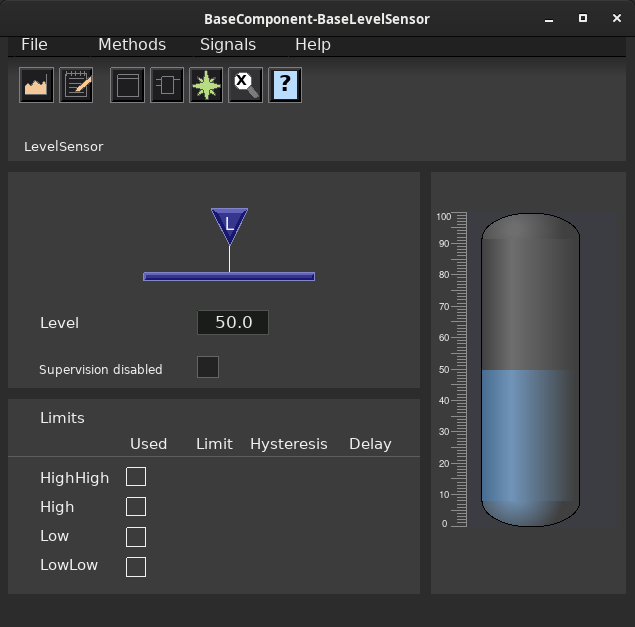Open the Help menu
This screenshot has width=635, height=627.
point(313,45)
